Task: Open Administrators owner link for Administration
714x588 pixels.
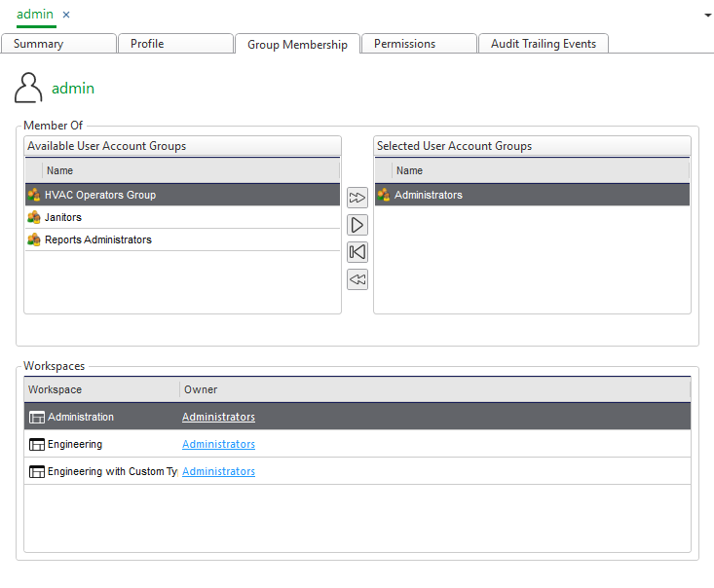Action: coord(218,417)
